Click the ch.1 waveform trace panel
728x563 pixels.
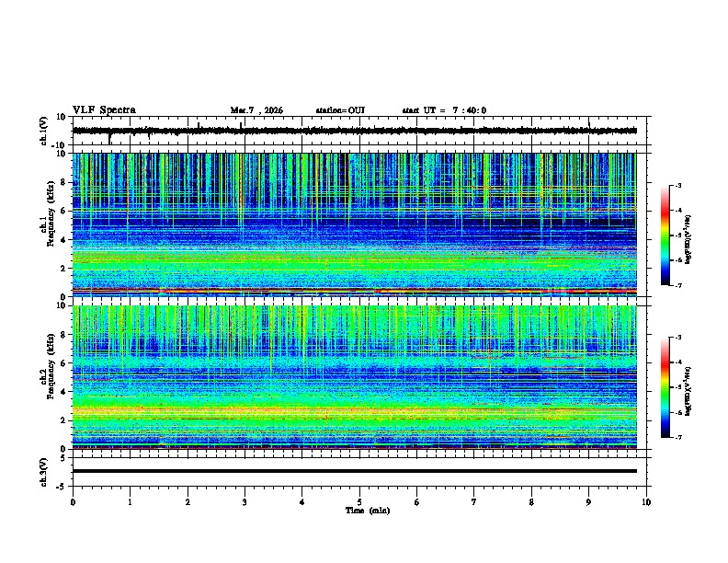point(359,131)
